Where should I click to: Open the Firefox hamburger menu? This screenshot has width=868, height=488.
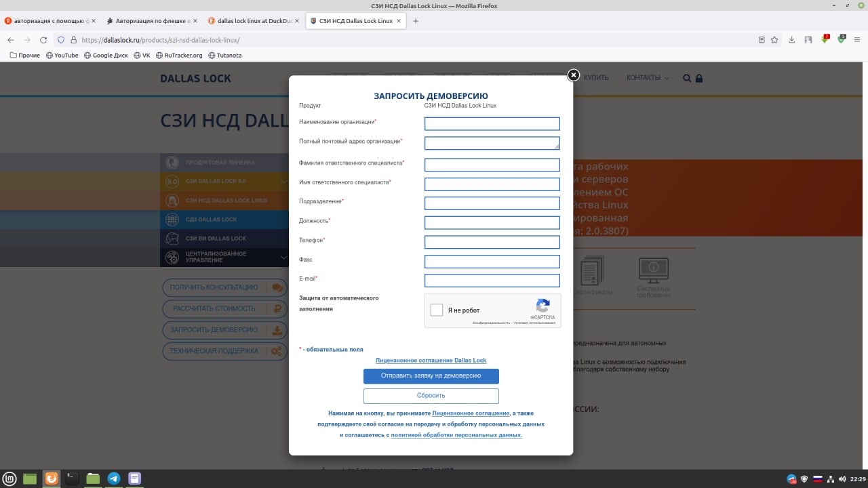point(858,40)
